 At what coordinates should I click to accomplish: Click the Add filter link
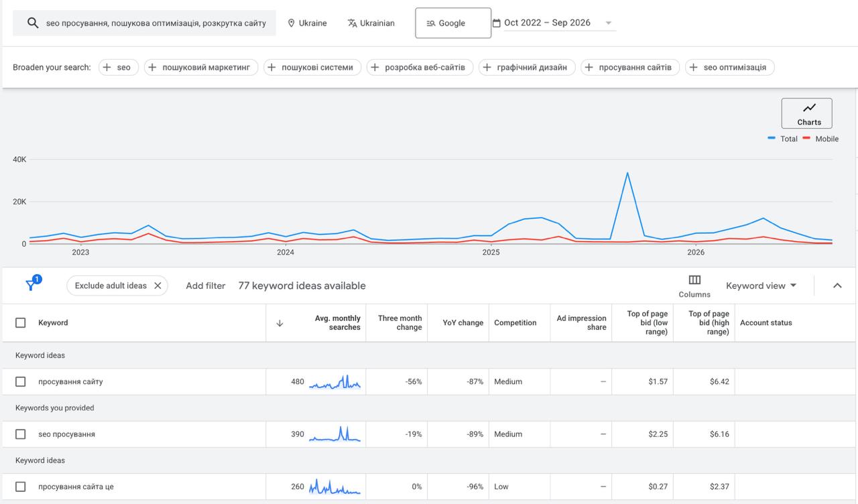[206, 286]
